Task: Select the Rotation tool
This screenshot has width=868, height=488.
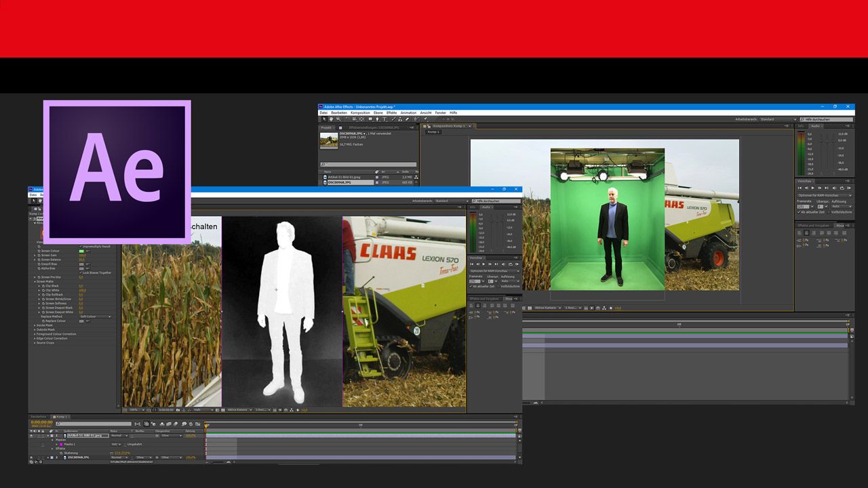Action: 347,119
